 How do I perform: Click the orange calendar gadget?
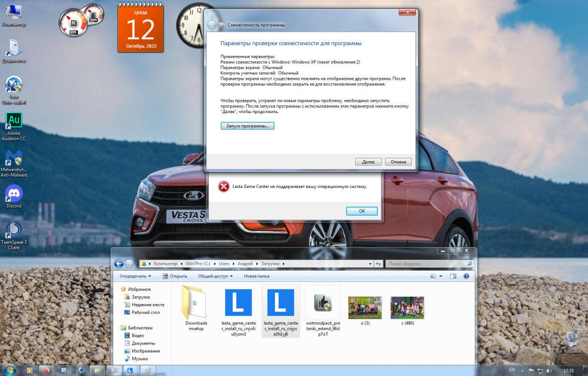(x=142, y=28)
